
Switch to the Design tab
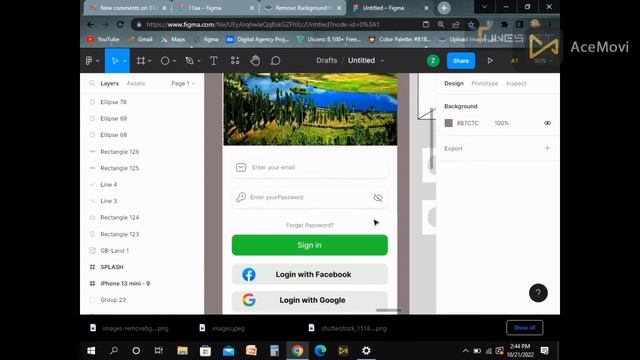pyautogui.click(x=454, y=83)
